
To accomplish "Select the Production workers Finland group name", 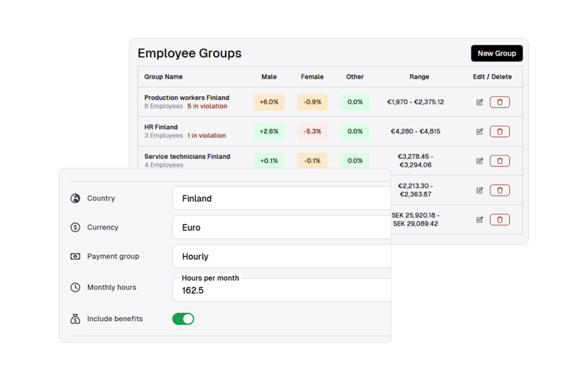I will (187, 98).
